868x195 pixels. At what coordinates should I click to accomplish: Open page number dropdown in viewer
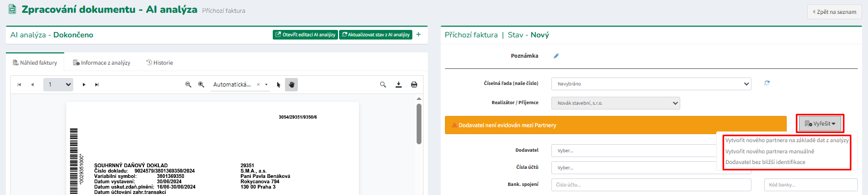[58, 84]
